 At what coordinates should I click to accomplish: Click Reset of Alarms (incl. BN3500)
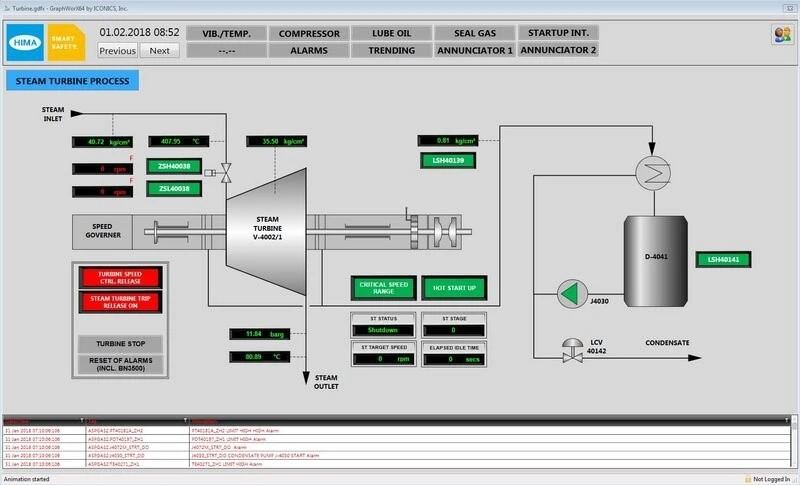120,364
